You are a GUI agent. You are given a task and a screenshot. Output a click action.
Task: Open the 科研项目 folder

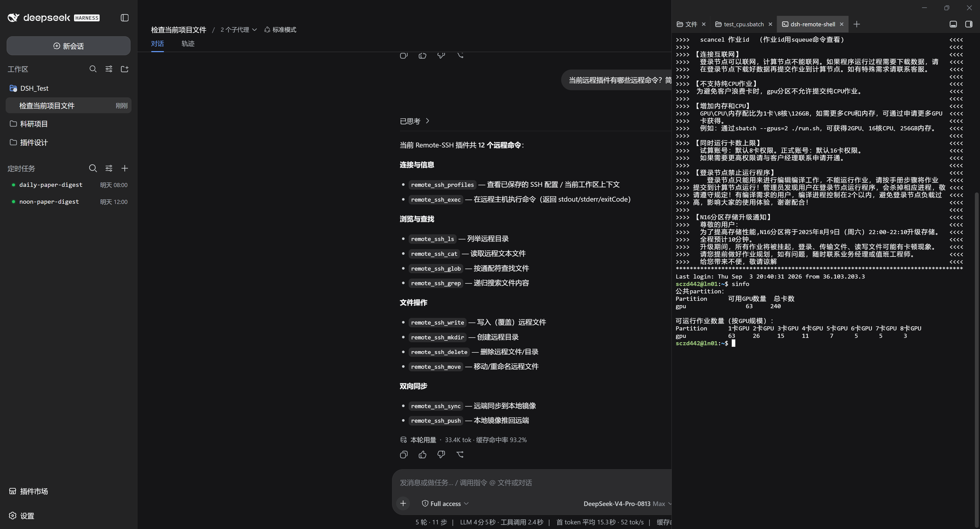(x=68, y=124)
